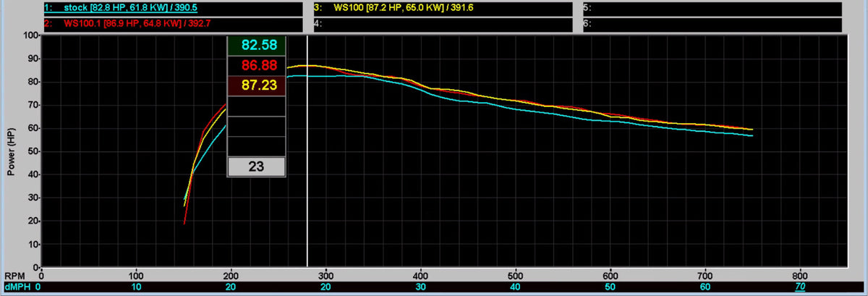The width and height of the screenshot is (868, 296).
Task: Click the white vertical cursor line
Action: tap(307, 152)
